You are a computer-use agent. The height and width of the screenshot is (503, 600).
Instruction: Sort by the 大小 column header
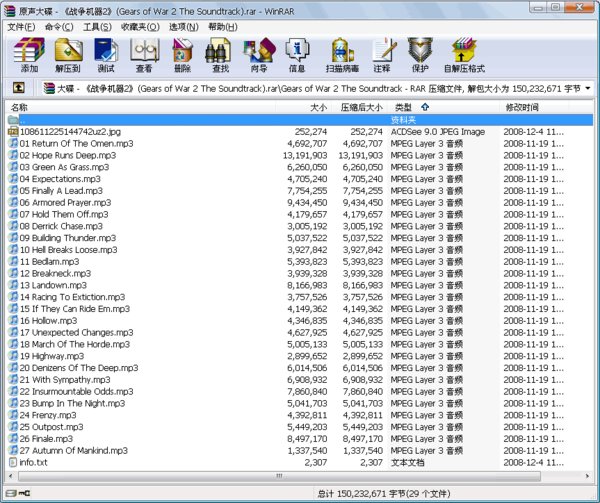[x=303, y=107]
